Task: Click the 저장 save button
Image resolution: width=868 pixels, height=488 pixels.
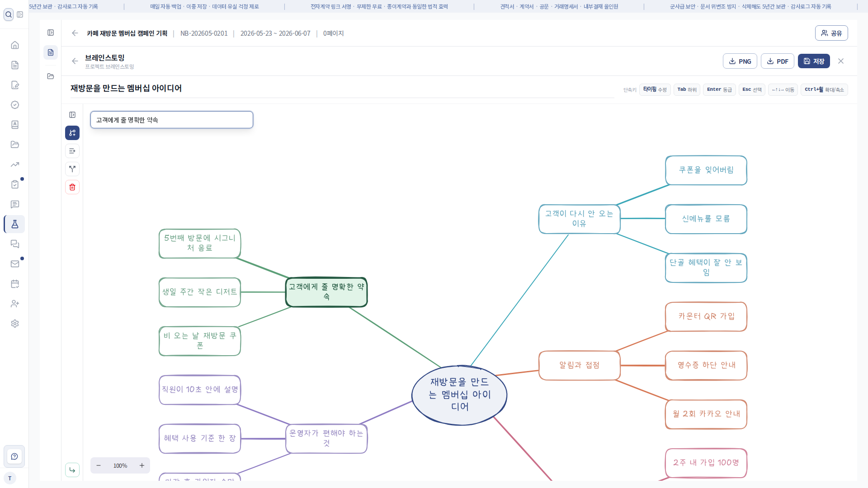Action: pos(814,61)
